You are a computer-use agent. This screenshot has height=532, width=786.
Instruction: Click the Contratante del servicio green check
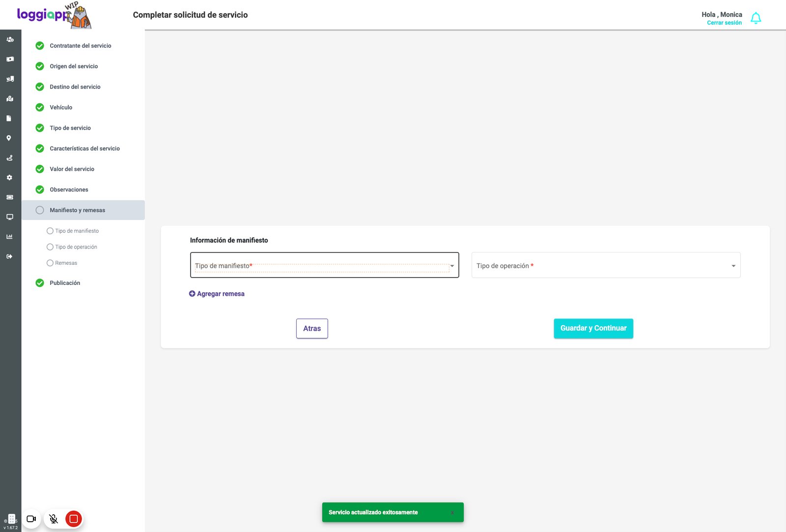[x=40, y=46]
